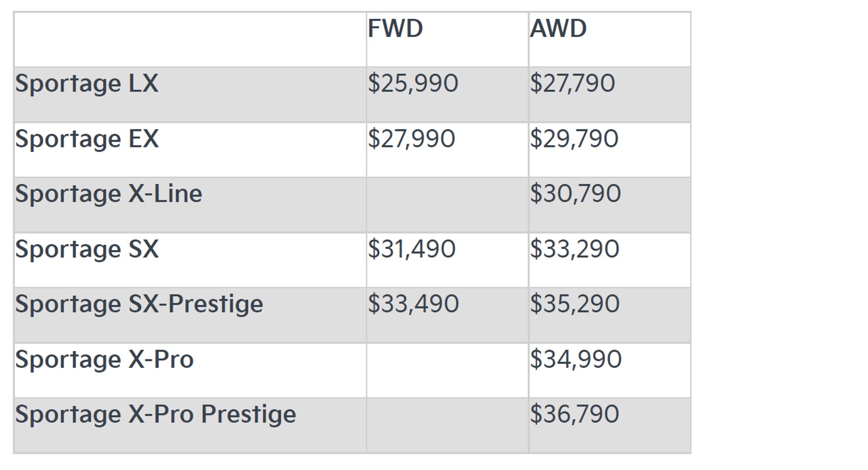This screenshot has height=470, width=868.
Task: Select the $33,490 SX-Prestige FWD price
Action: 413,304
